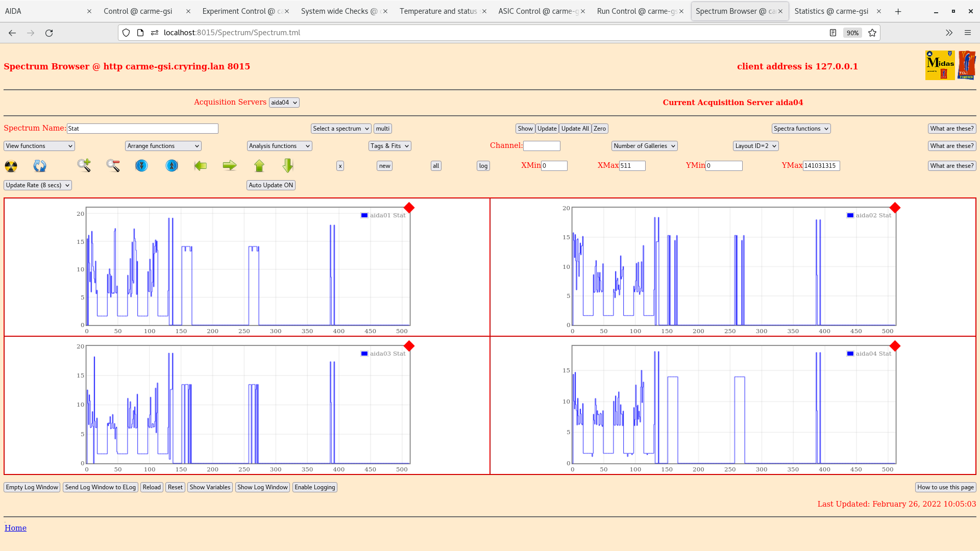Open the Select a spectrum dropdown
The width and height of the screenshot is (980, 551).
click(x=341, y=129)
